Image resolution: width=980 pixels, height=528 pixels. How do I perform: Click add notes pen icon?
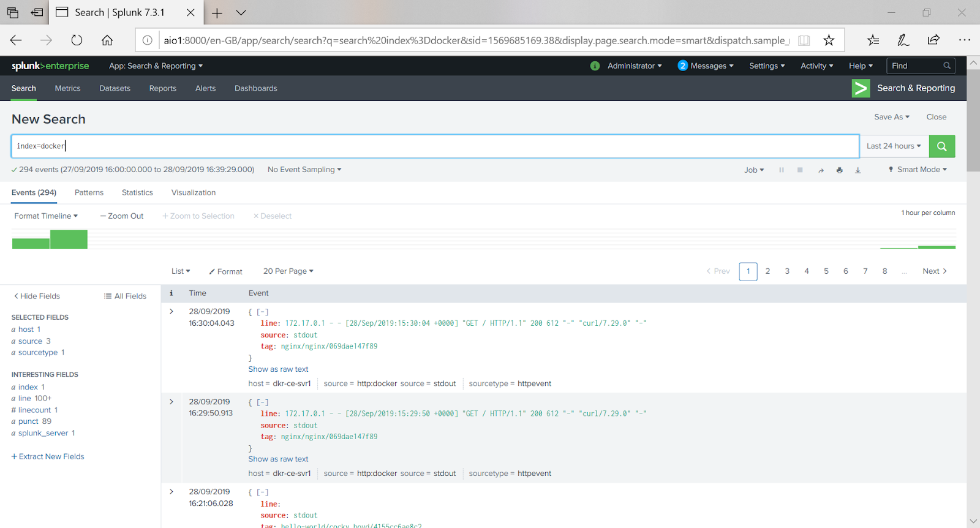(x=903, y=40)
